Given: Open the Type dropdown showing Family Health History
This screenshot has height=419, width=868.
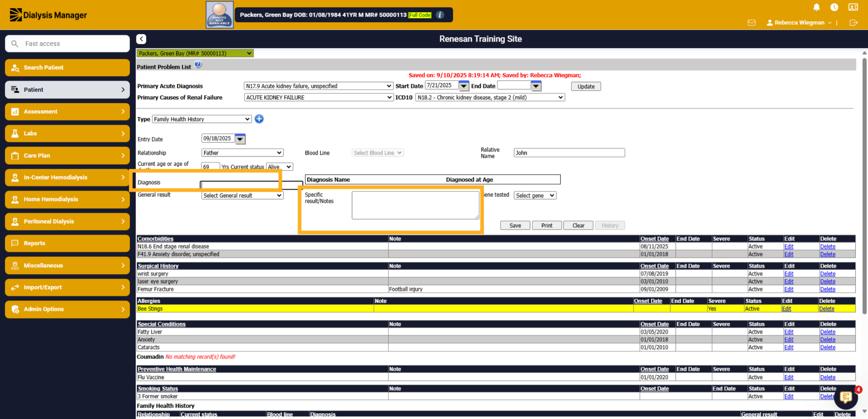Looking at the screenshot, I should (x=202, y=119).
